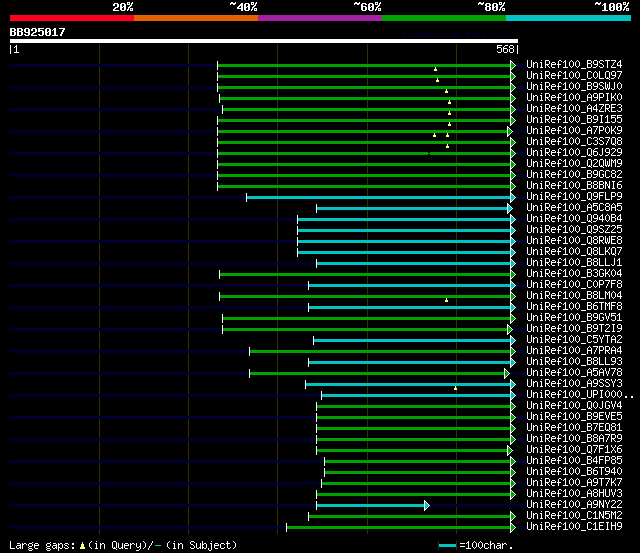
Task: Open the UniRef100_B9SWJ0 hit label
Action: click(x=574, y=87)
